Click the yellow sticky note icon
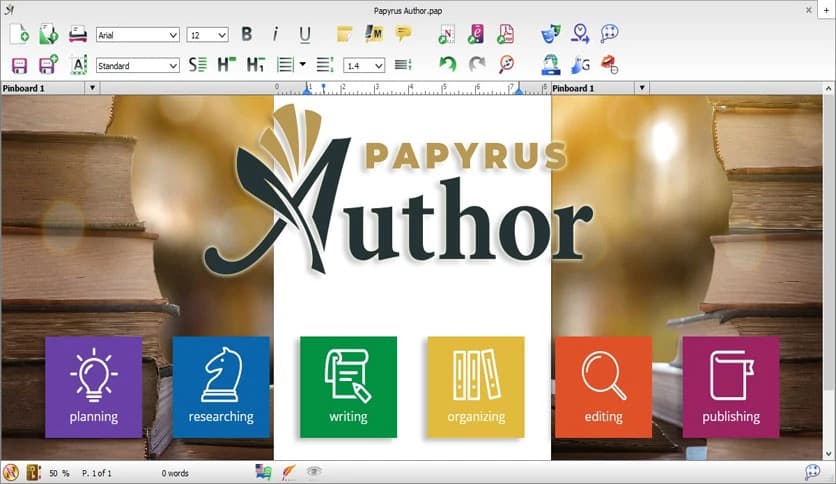 point(345,34)
